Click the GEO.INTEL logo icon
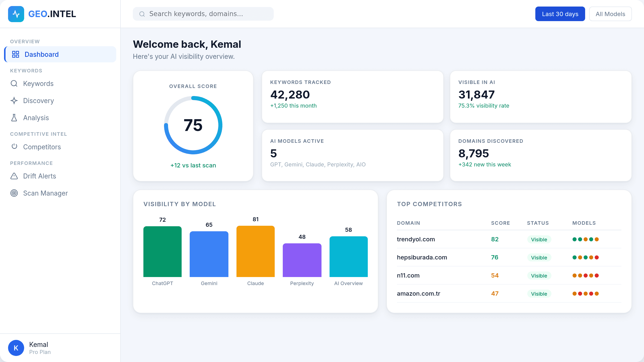The width and height of the screenshot is (644, 362). (x=16, y=14)
